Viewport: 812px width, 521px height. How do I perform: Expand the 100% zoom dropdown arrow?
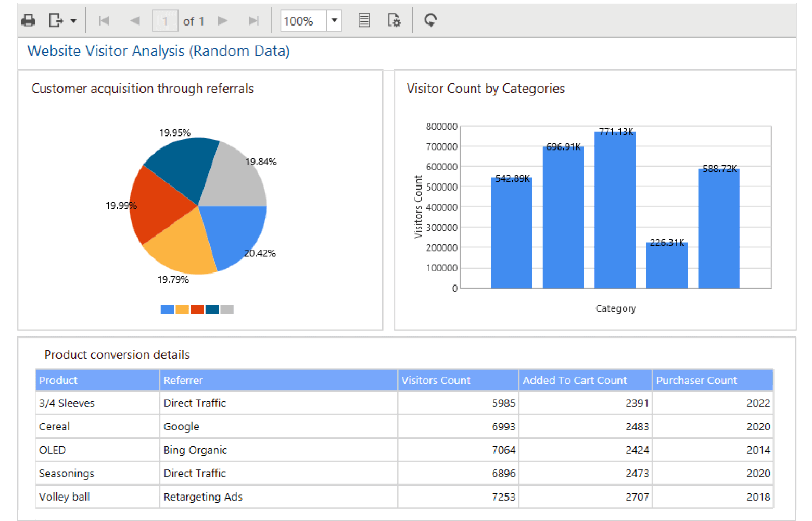(x=334, y=21)
